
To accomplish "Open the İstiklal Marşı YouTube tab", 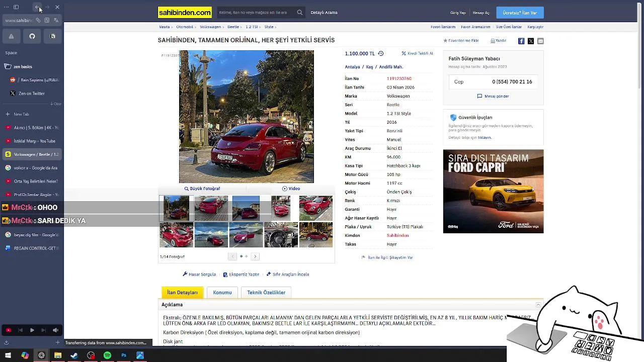I will point(32,141).
